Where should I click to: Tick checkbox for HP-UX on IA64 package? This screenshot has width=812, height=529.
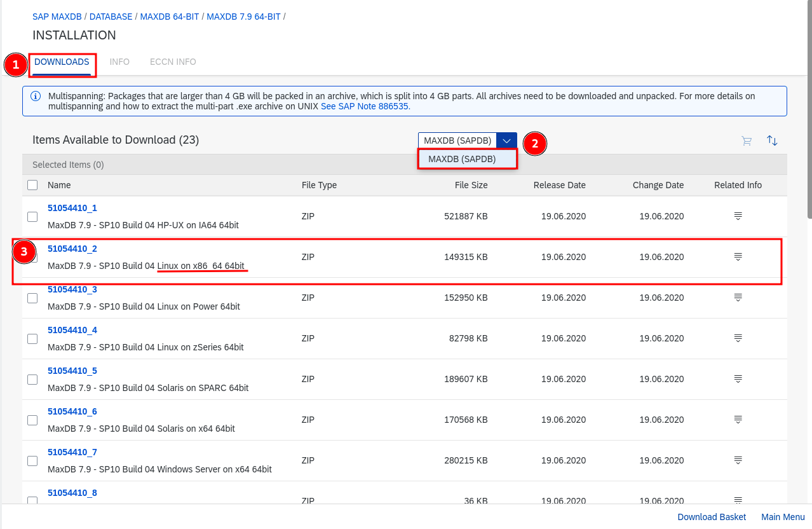pyautogui.click(x=32, y=217)
